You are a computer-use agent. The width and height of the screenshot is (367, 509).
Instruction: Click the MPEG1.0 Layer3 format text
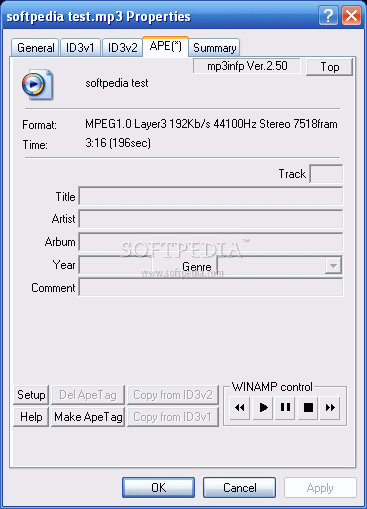pyautogui.click(x=211, y=124)
